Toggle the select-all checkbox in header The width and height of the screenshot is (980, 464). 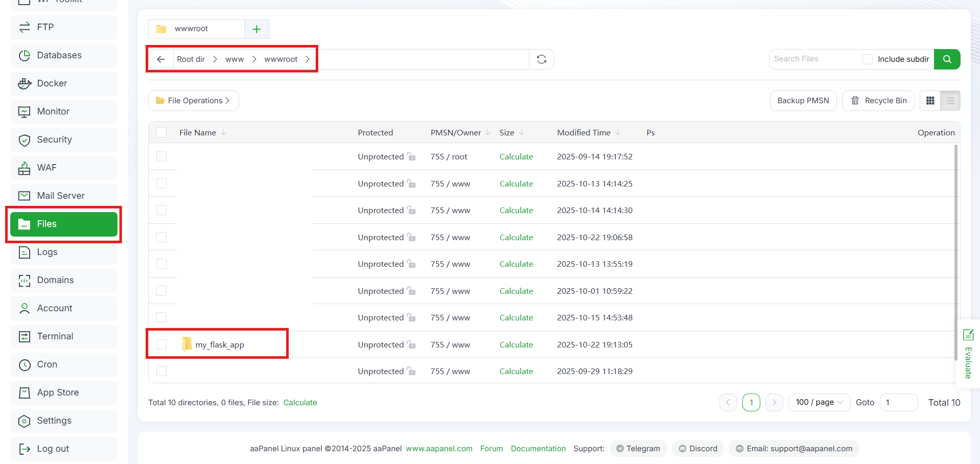(161, 132)
